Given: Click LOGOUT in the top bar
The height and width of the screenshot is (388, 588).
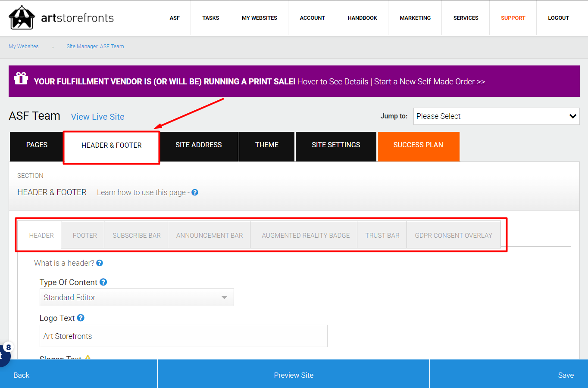Looking at the screenshot, I should click(x=559, y=18).
